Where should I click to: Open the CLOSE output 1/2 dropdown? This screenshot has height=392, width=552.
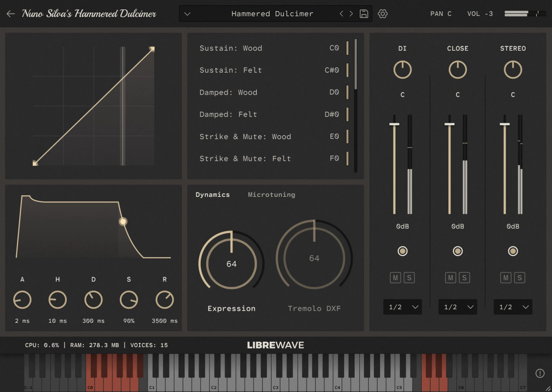458,307
